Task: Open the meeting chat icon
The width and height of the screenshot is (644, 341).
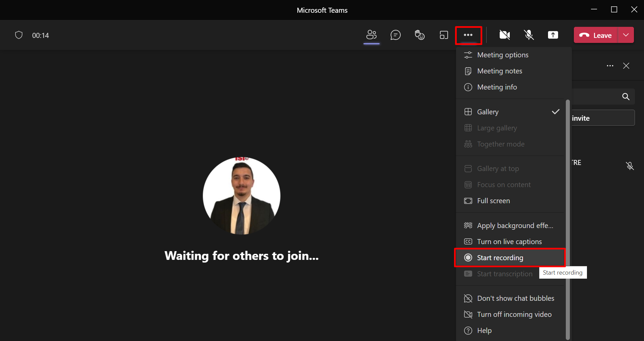Action: 395,35
